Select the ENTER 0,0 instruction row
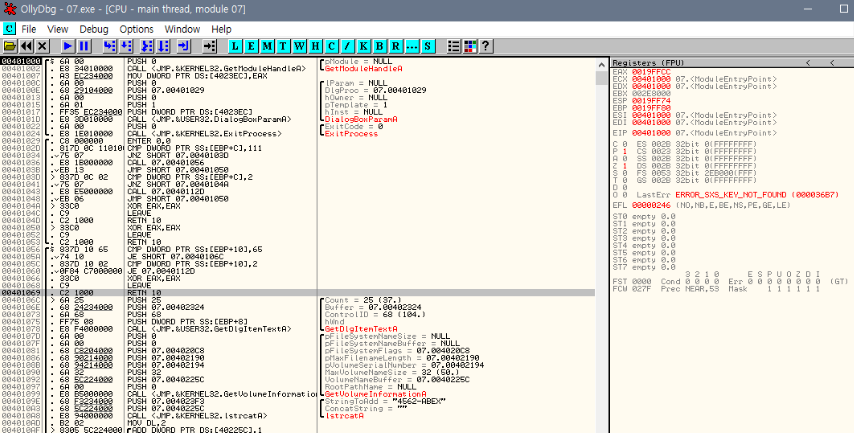This screenshot has width=854, height=433. tap(297, 141)
